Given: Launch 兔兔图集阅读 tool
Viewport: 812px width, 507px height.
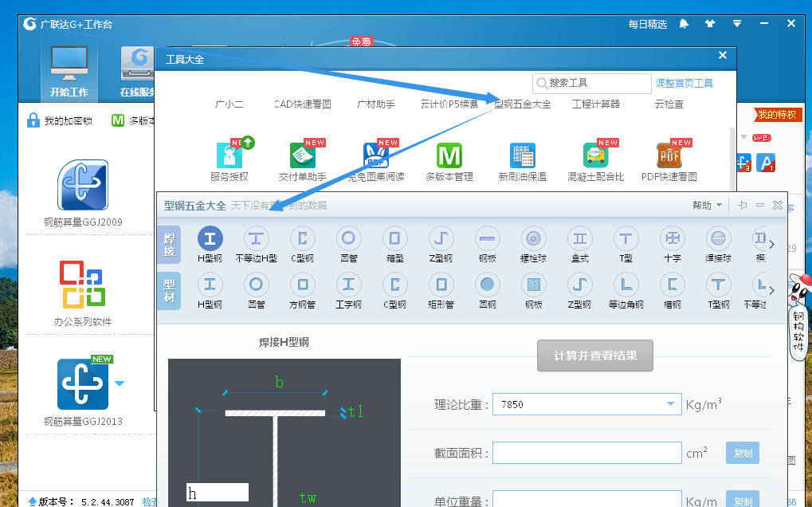Looking at the screenshot, I should (376, 155).
